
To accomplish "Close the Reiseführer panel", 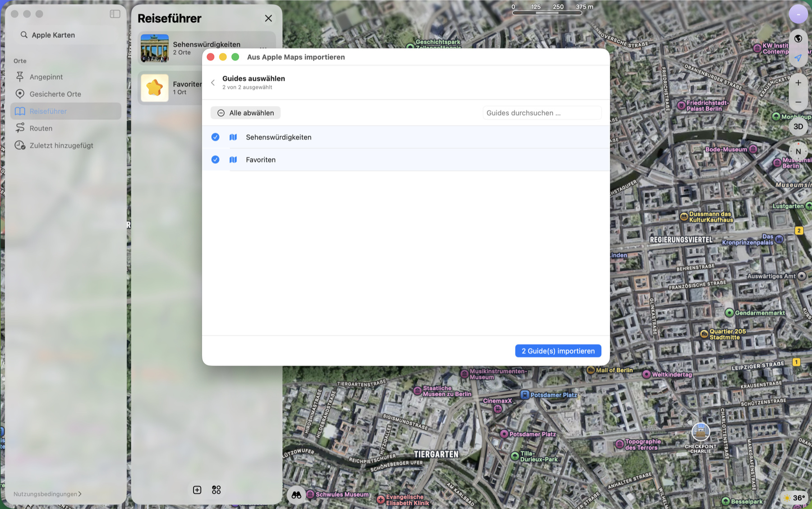I will point(268,18).
